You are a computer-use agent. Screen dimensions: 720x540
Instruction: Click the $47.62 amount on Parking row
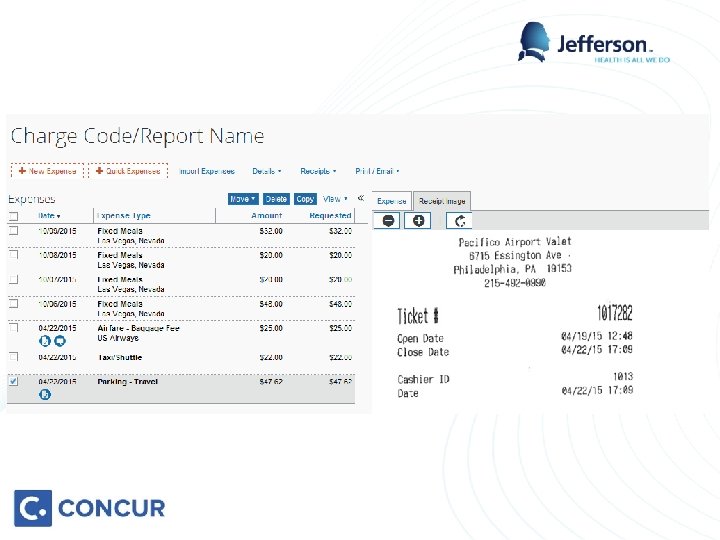pos(270,382)
